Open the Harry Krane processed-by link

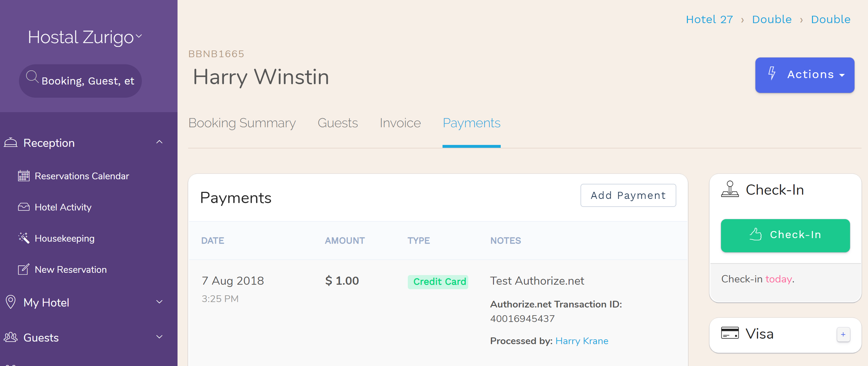point(582,341)
